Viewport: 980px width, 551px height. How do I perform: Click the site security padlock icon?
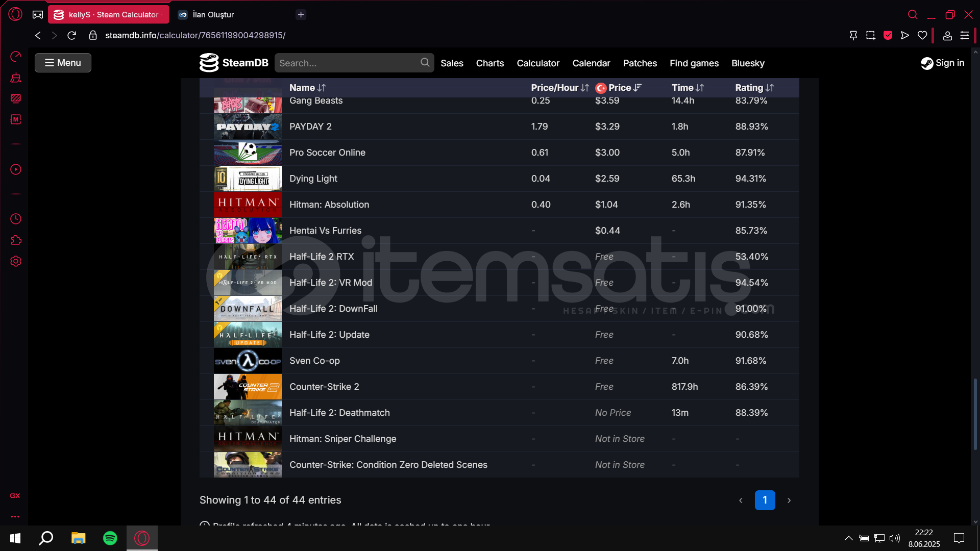point(93,35)
